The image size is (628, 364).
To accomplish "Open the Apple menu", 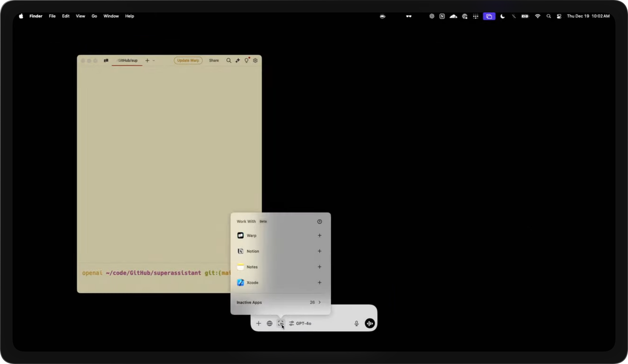I will 21,16.
